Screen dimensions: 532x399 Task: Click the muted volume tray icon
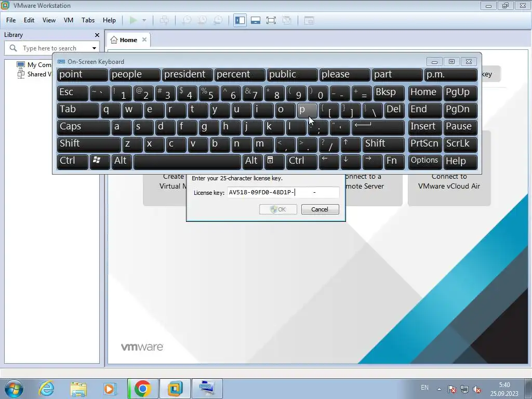pos(477,389)
